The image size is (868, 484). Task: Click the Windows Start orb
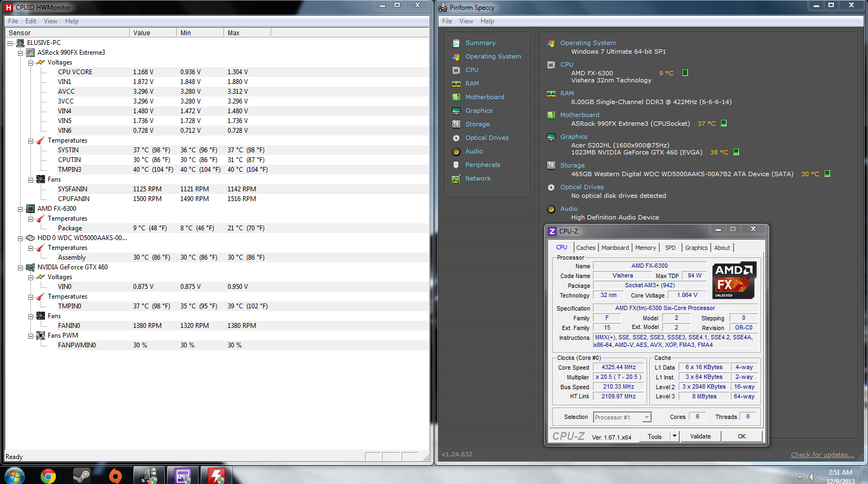pyautogui.click(x=15, y=476)
